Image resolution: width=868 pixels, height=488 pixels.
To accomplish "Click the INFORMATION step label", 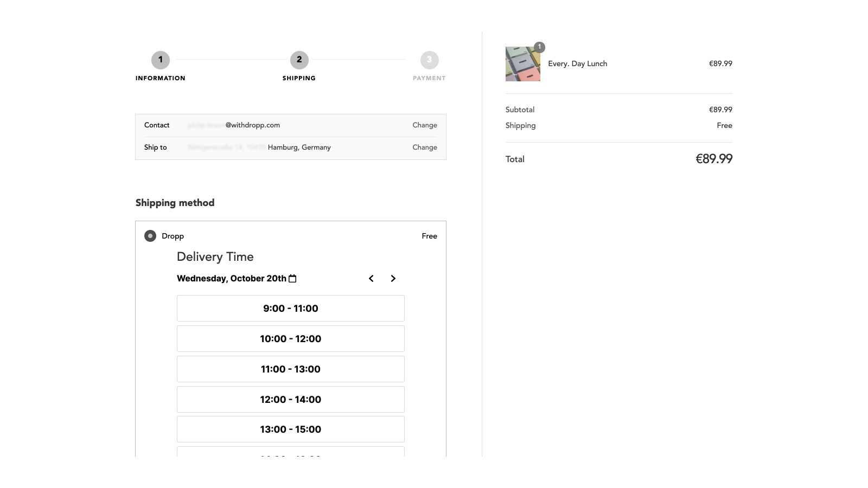I will pyautogui.click(x=161, y=79).
